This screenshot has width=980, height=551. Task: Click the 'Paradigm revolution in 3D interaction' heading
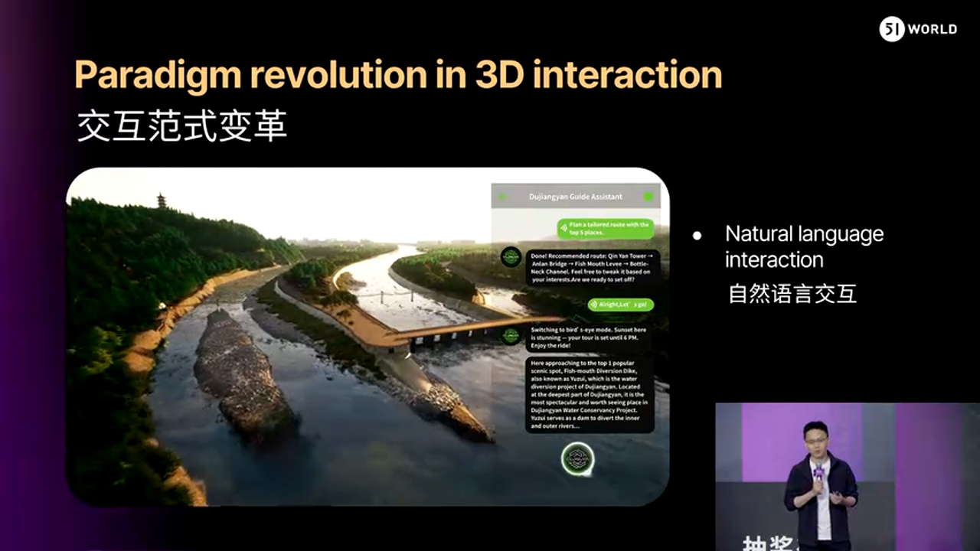pos(398,74)
